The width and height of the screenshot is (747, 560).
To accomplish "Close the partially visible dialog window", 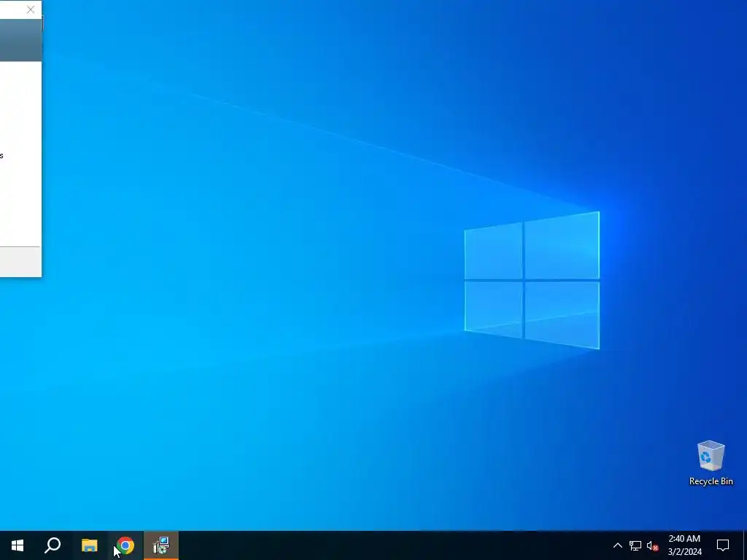I will coord(31,9).
